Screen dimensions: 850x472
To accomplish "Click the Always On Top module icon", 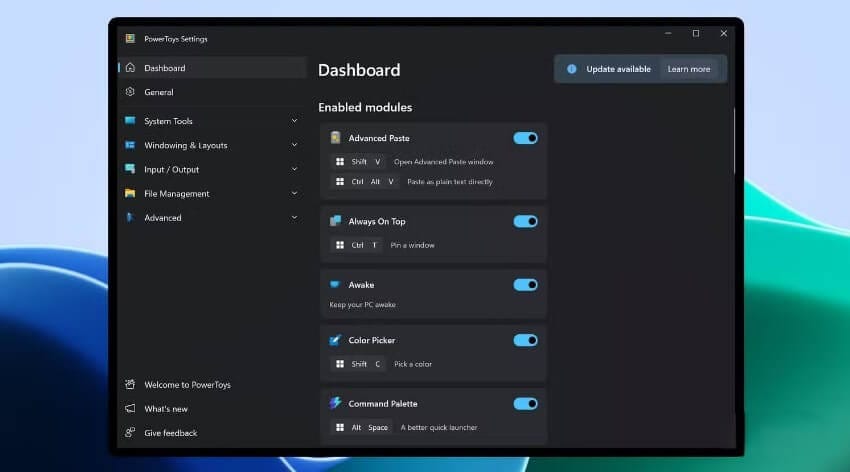I will click(336, 221).
